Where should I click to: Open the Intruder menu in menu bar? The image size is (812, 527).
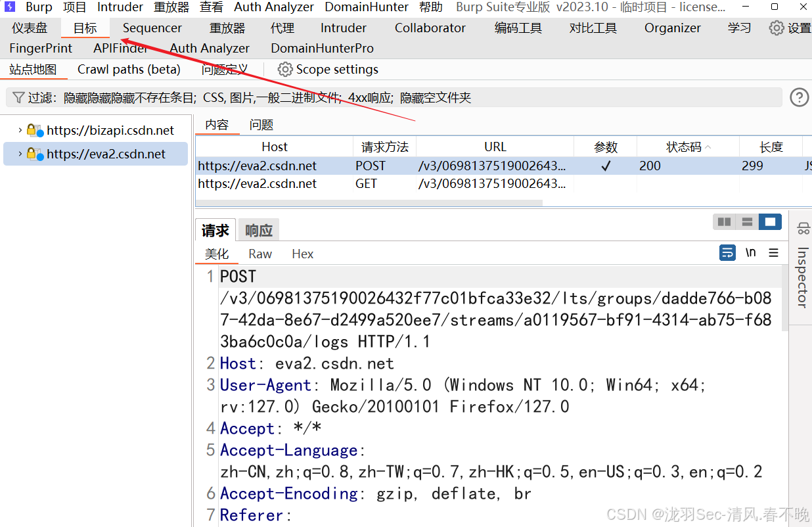(x=120, y=7)
